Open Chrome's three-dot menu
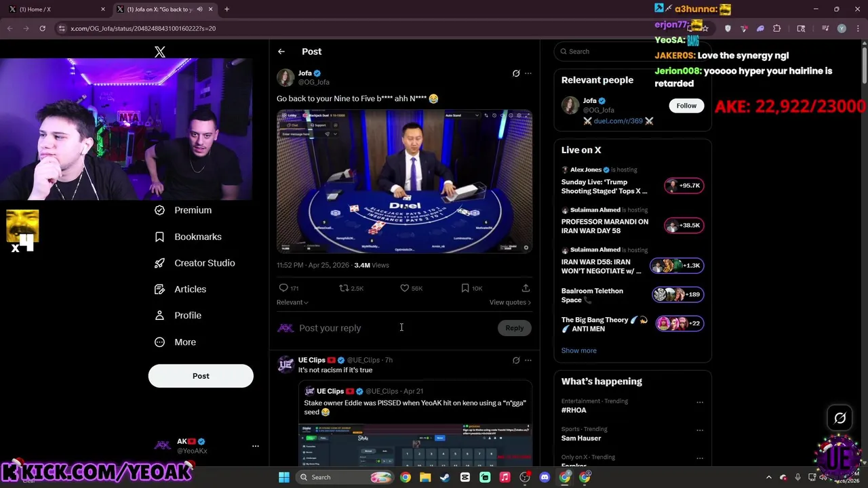 point(857,28)
